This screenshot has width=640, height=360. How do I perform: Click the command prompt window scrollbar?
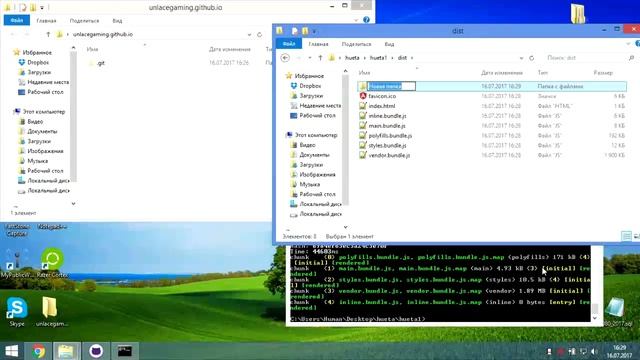pyautogui.click(x=595, y=308)
